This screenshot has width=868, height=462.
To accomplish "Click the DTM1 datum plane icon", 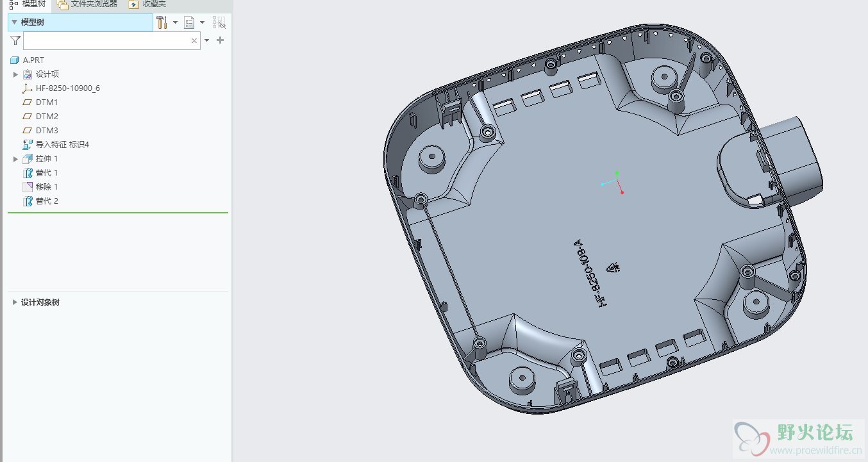I will (28, 103).
